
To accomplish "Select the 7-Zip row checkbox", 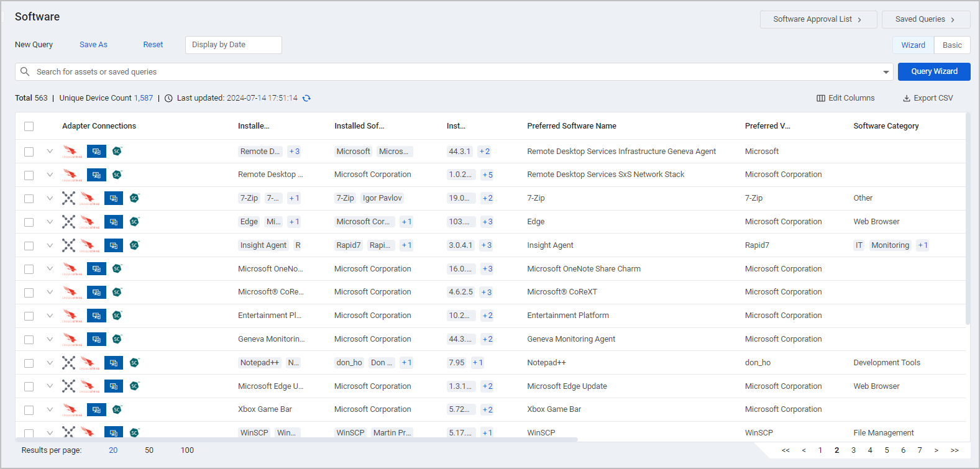I will [x=29, y=199].
